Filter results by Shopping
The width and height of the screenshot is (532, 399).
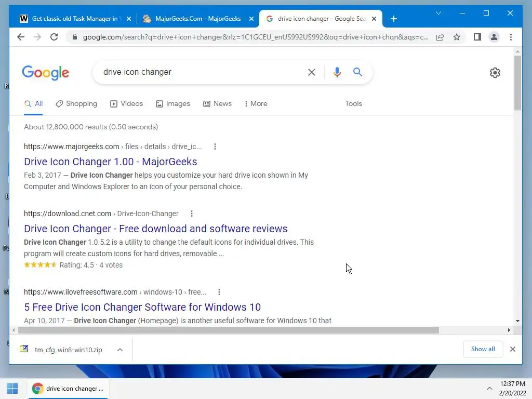77,104
